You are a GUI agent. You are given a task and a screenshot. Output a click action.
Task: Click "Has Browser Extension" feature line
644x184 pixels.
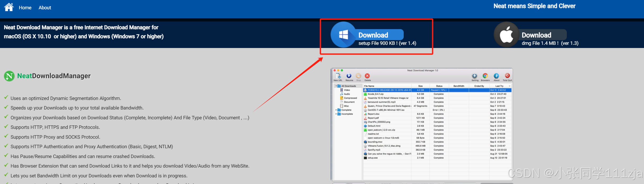click(x=130, y=166)
